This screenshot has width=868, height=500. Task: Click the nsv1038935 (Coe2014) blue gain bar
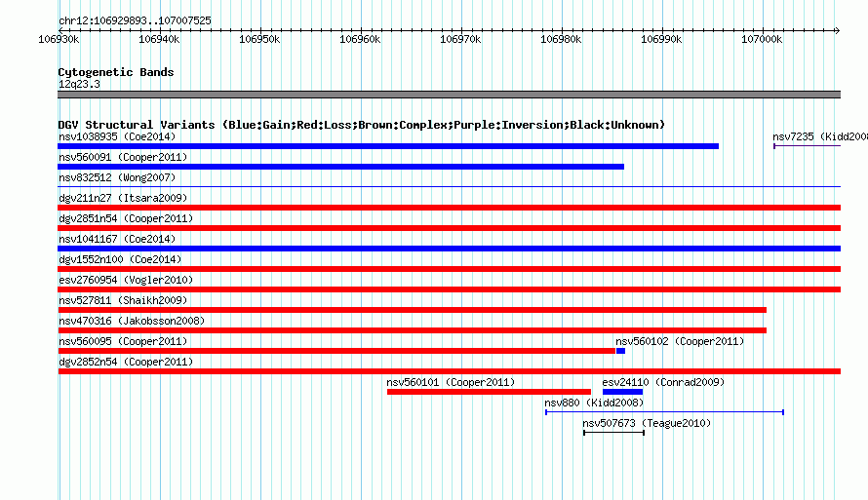pyautogui.click(x=388, y=146)
